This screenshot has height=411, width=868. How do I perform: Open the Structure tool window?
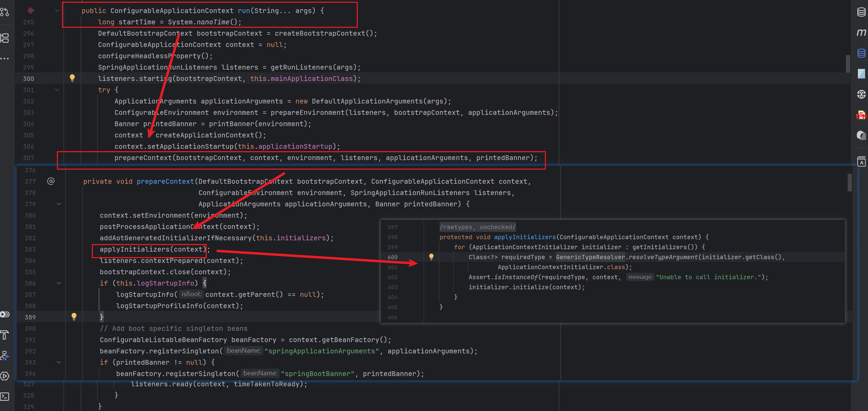point(4,38)
